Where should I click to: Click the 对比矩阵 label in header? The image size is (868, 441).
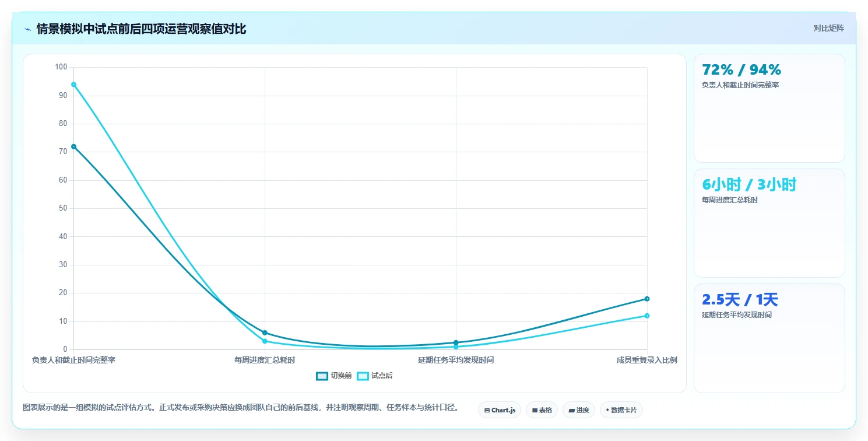[x=828, y=28]
